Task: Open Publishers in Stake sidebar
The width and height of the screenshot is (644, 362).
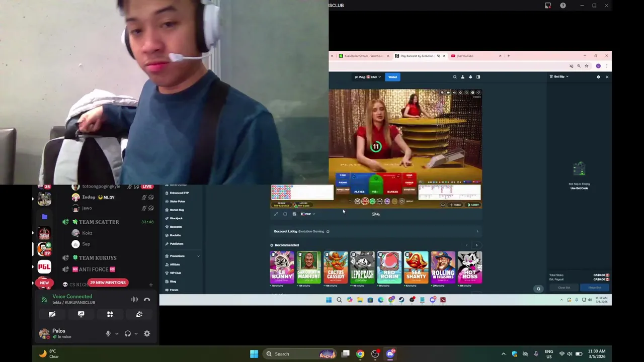Action: click(177, 244)
